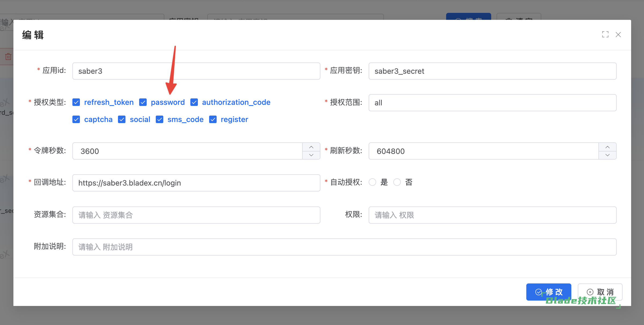Toggle the authorization_code checkbox
The width and height of the screenshot is (644, 325).
click(x=194, y=102)
